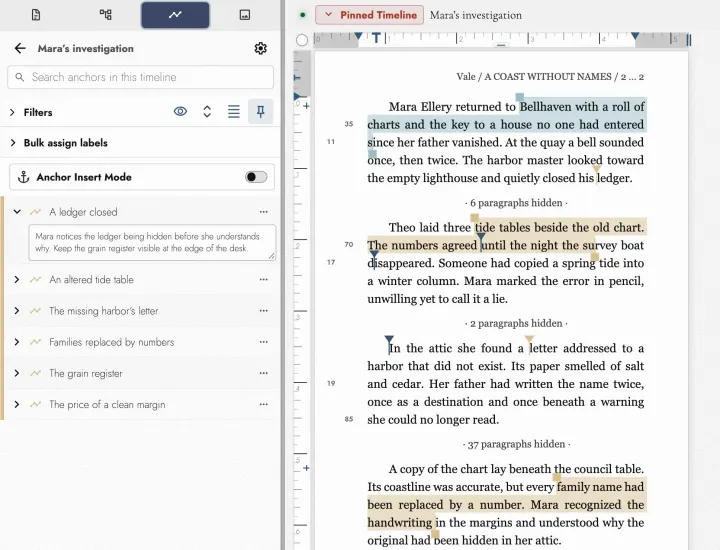Screen dimensions: 720x550
Task: Click the blue anchor marker before 'In the attic'
Action: coord(389,339)
